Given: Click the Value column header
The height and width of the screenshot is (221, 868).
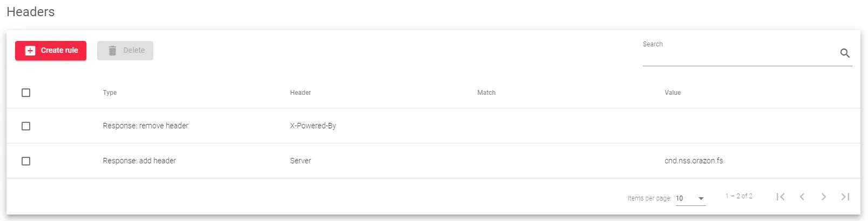Looking at the screenshot, I should point(672,93).
